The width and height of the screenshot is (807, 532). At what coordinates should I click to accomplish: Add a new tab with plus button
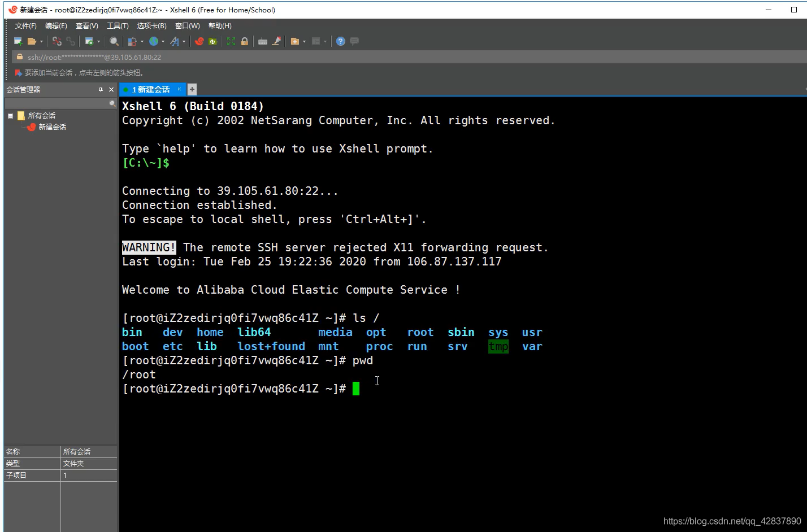pyautogui.click(x=192, y=89)
